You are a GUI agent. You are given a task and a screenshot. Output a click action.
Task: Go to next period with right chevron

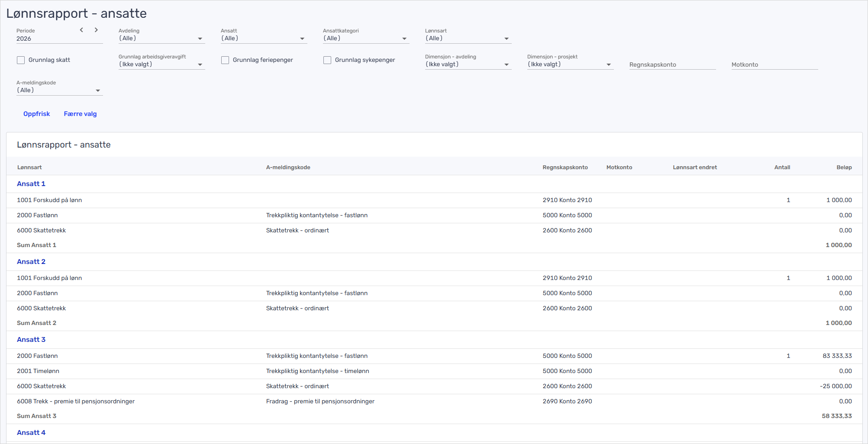(x=96, y=30)
